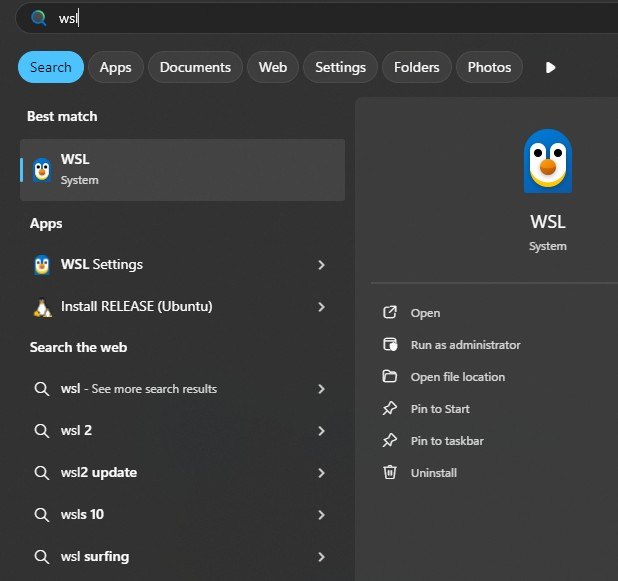This screenshot has width=618, height=581.
Task: Select the 'wsls 10' web suggestion
Action: (182, 515)
